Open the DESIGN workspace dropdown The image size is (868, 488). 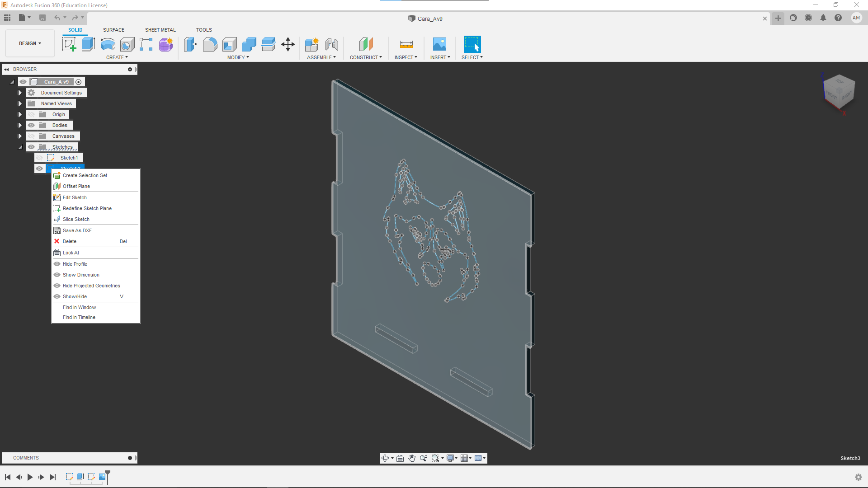click(x=30, y=43)
